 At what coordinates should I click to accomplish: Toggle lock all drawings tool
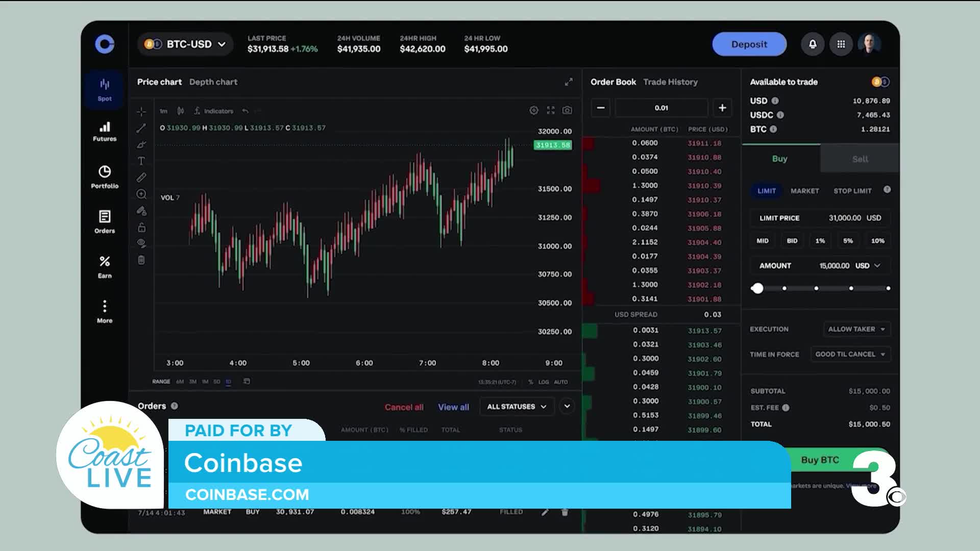141,227
